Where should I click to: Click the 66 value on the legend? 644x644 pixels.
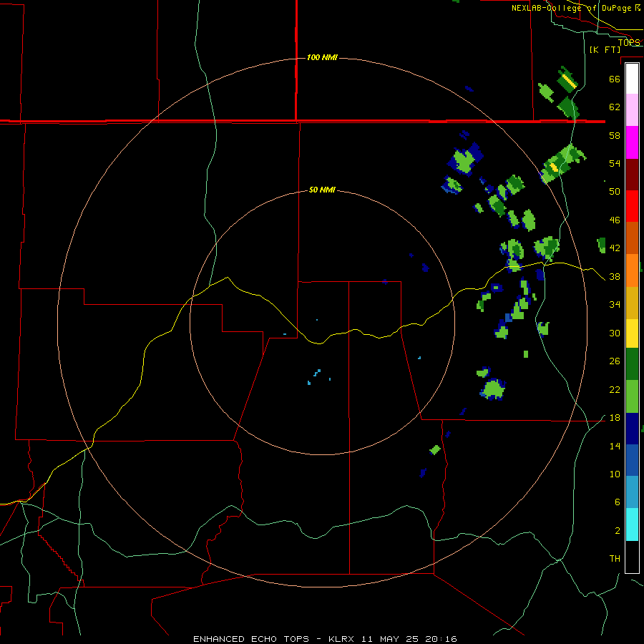pos(615,79)
